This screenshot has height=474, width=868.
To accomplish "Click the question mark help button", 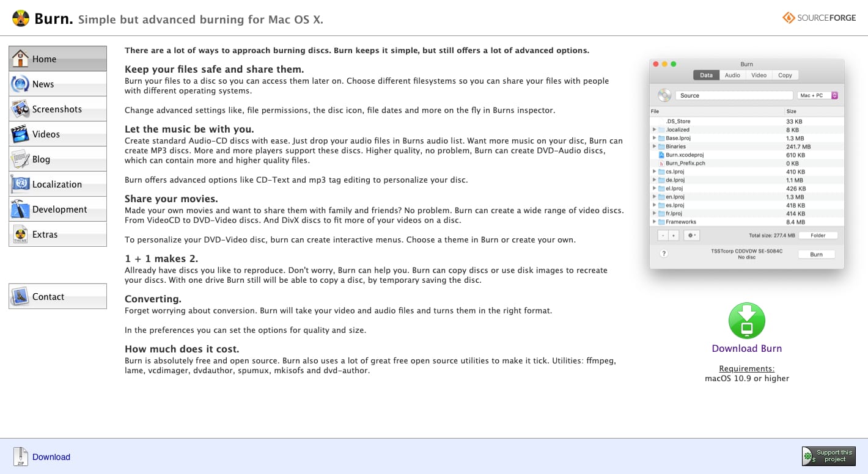I will pyautogui.click(x=664, y=253).
